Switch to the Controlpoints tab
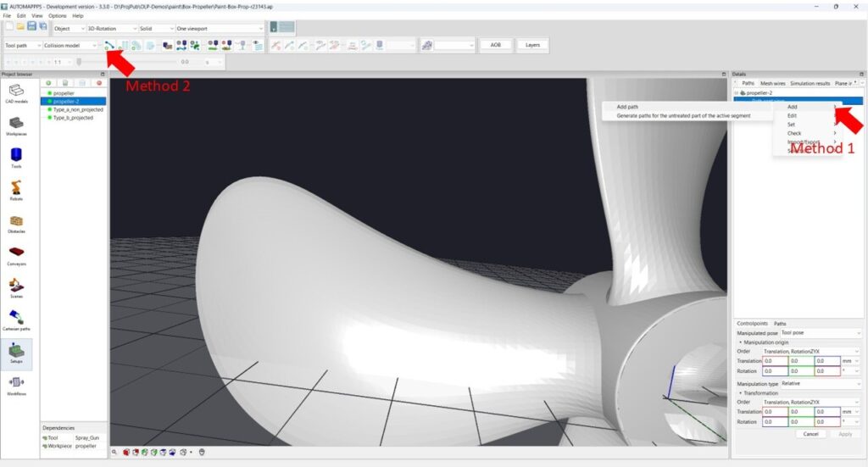The width and height of the screenshot is (868, 467). [x=753, y=324]
